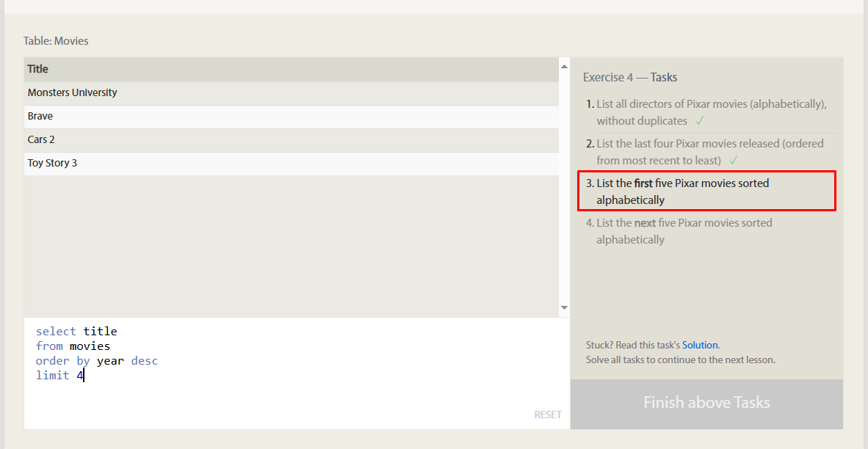Image resolution: width=868 pixels, height=449 pixels.
Task: Click the Brave result row
Action: pyautogui.click(x=292, y=117)
